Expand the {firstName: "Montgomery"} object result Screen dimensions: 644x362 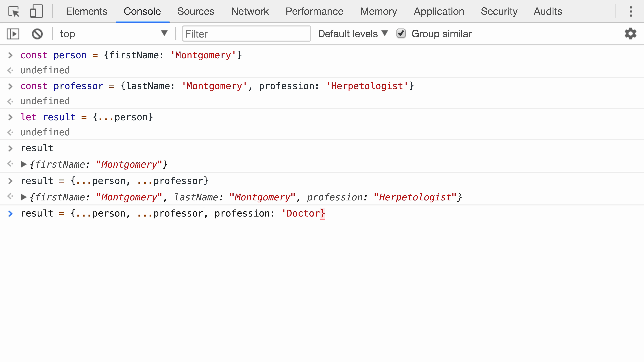point(24,164)
